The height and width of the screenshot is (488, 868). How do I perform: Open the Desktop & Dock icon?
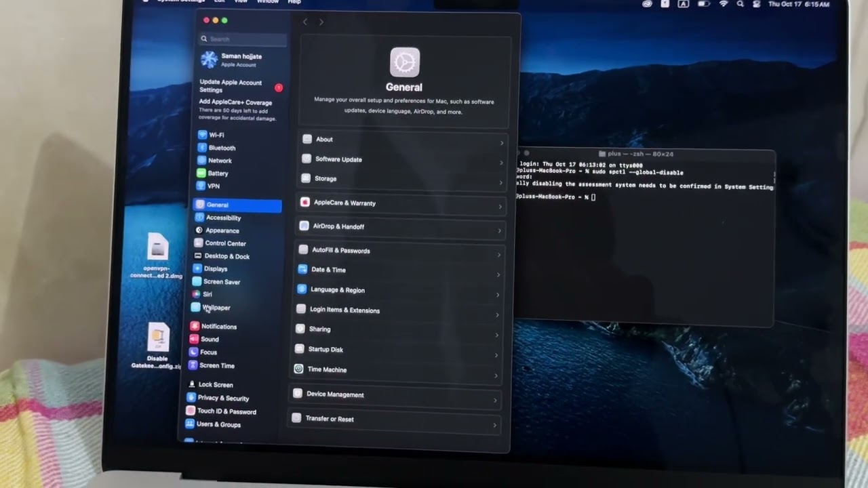click(x=198, y=256)
